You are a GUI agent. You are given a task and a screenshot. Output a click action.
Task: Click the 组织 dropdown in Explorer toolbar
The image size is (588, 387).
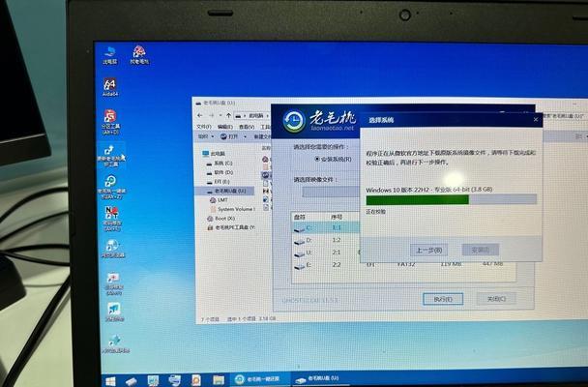coord(205,136)
